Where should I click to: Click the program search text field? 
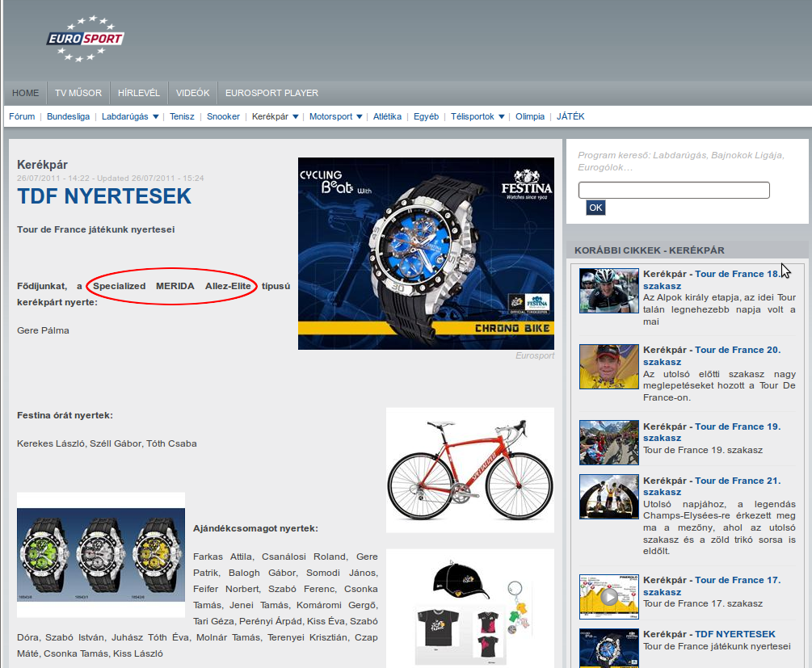pos(674,191)
